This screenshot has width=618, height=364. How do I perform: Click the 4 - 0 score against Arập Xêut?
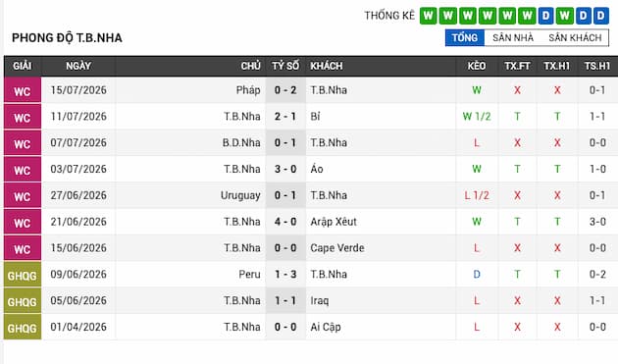[285, 222]
